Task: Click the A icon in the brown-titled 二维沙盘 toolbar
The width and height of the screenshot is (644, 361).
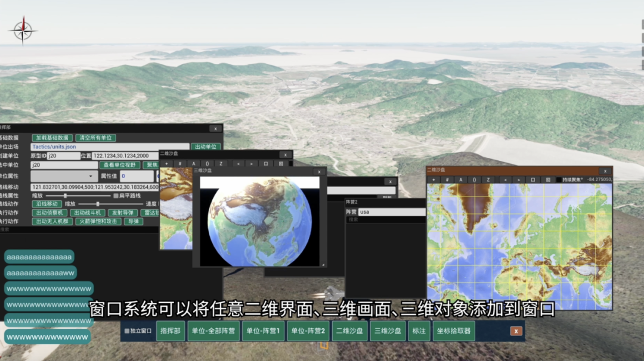Action: point(461,180)
